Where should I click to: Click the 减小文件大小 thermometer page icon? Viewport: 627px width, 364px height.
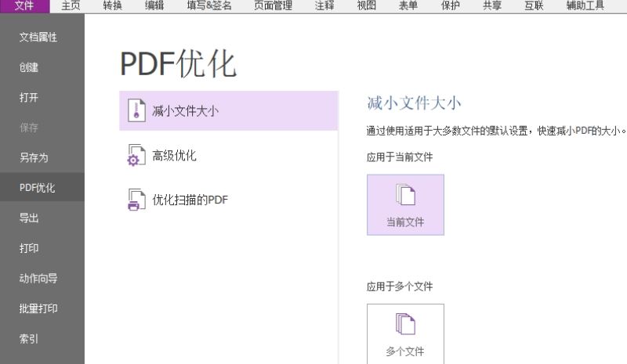[x=136, y=110]
